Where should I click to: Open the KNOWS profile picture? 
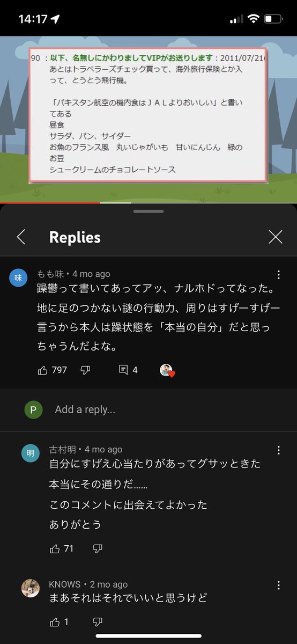30,588
